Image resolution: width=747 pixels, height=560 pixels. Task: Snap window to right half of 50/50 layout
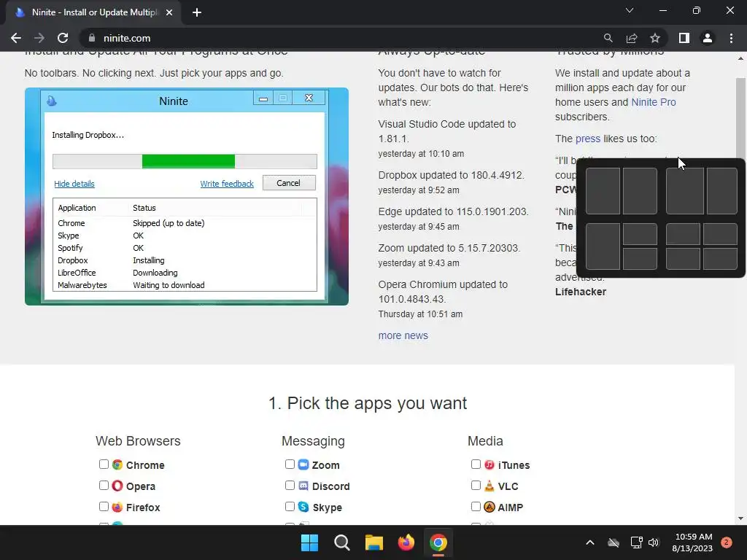[x=640, y=191]
